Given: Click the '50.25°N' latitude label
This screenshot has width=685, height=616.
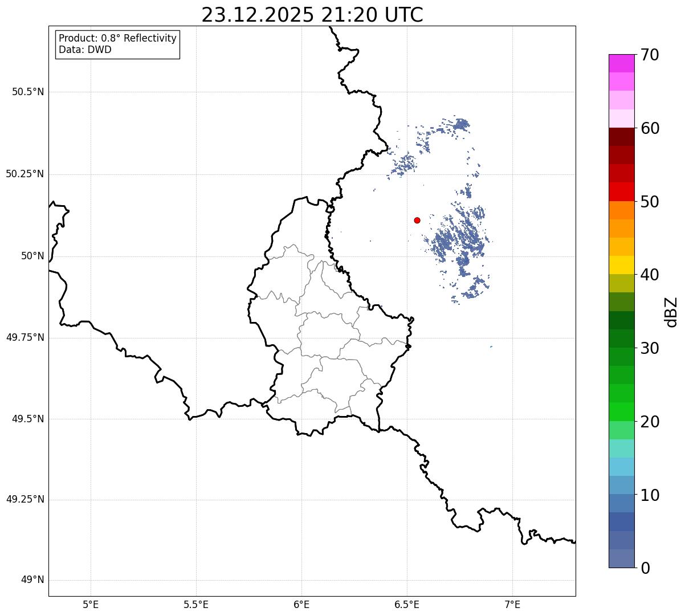Looking at the screenshot, I should (x=25, y=174).
